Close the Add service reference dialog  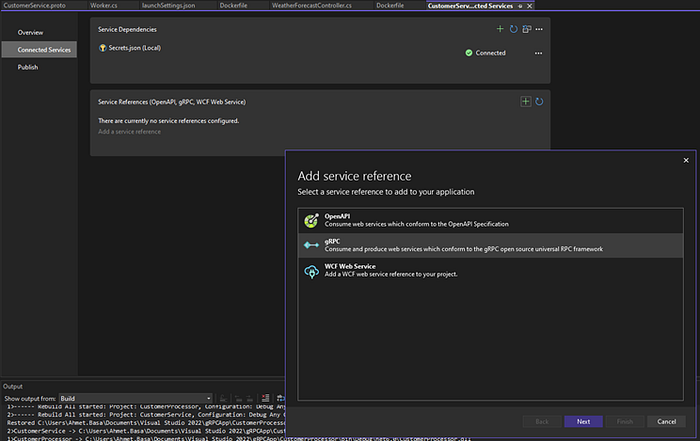(686, 160)
